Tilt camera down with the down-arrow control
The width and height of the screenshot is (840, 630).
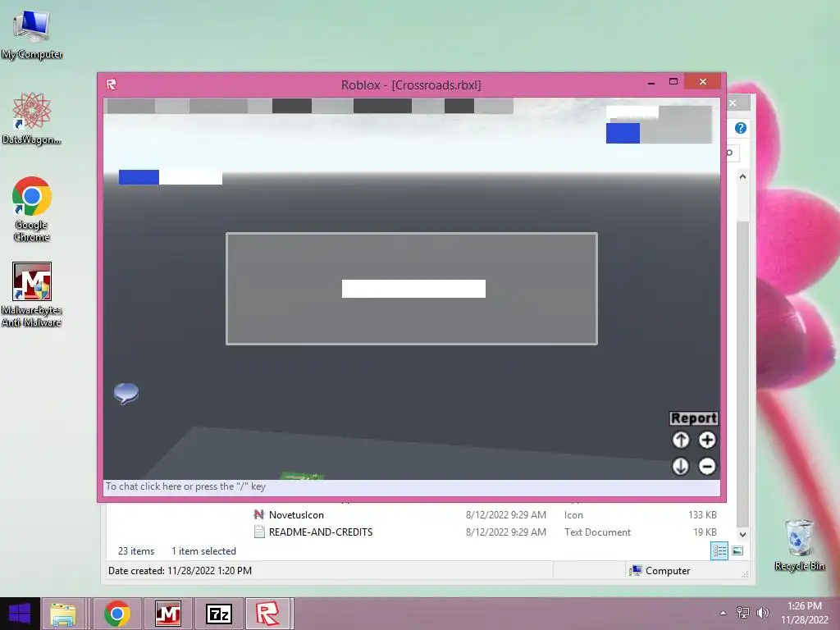coord(681,466)
